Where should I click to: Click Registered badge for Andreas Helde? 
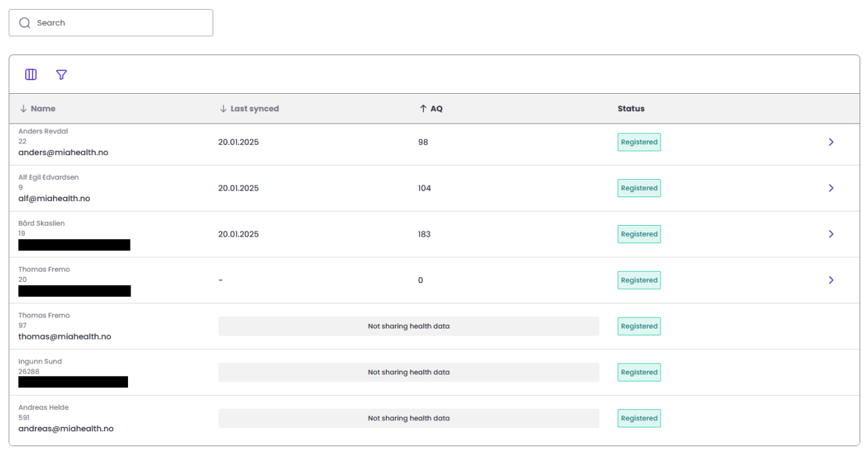point(639,418)
